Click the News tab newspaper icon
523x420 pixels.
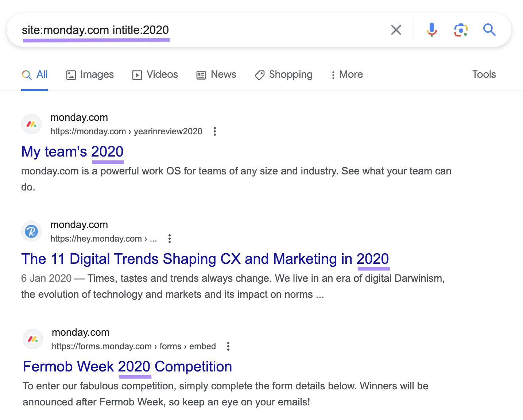tap(202, 74)
